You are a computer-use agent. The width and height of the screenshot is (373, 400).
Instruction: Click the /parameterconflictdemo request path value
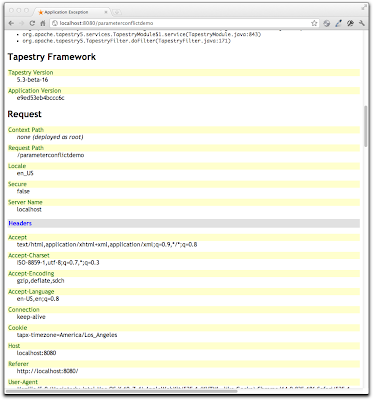tap(50, 155)
